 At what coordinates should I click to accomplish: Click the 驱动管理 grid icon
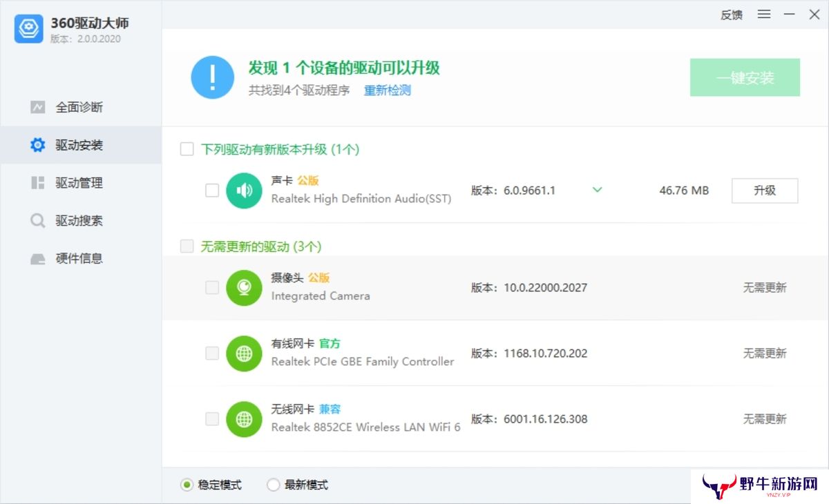(37, 183)
